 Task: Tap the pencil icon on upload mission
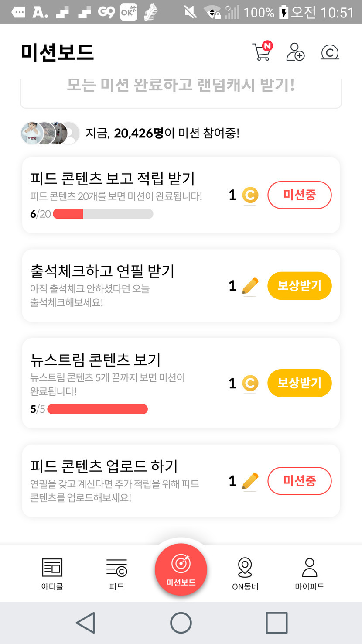250,481
